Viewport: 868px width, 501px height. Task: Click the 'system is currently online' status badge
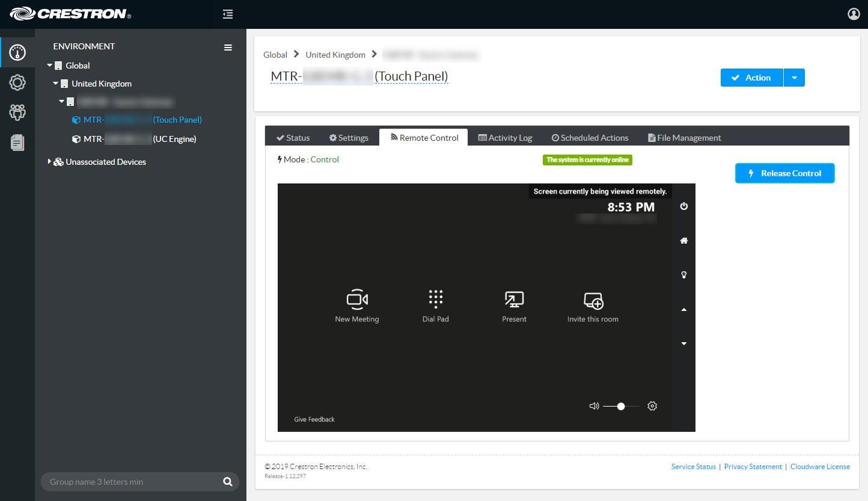pyautogui.click(x=587, y=160)
